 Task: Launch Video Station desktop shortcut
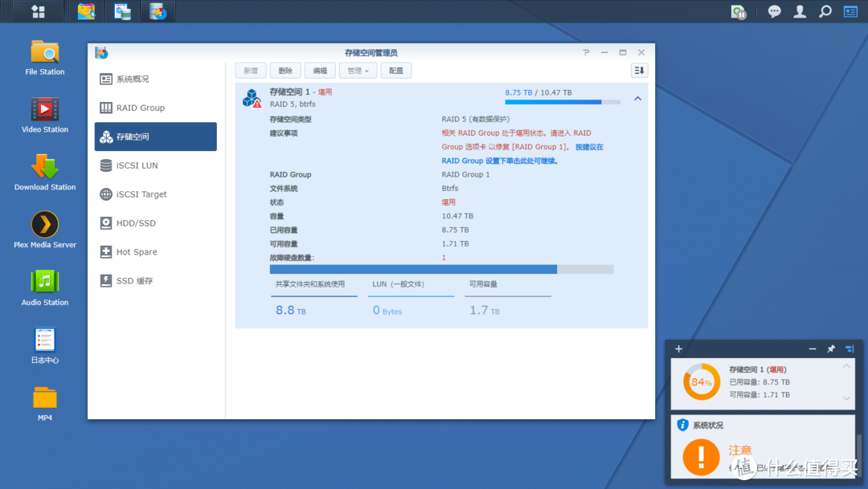pos(45,115)
